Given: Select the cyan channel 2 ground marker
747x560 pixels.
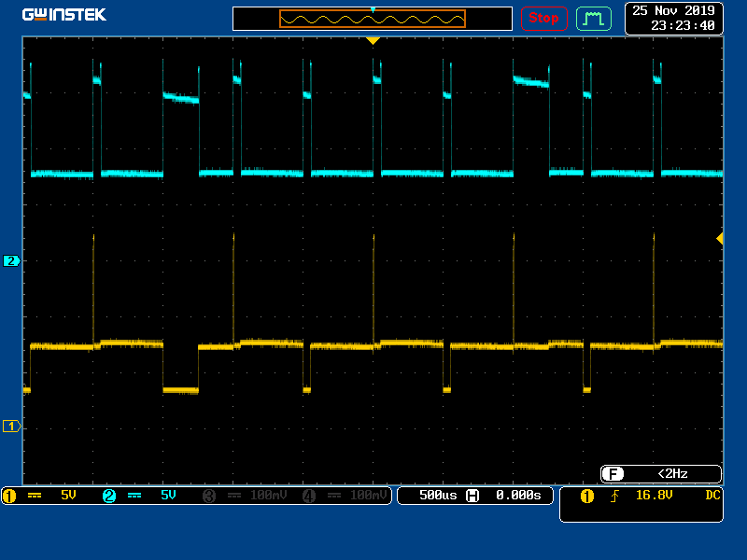Looking at the screenshot, I should point(11,261).
